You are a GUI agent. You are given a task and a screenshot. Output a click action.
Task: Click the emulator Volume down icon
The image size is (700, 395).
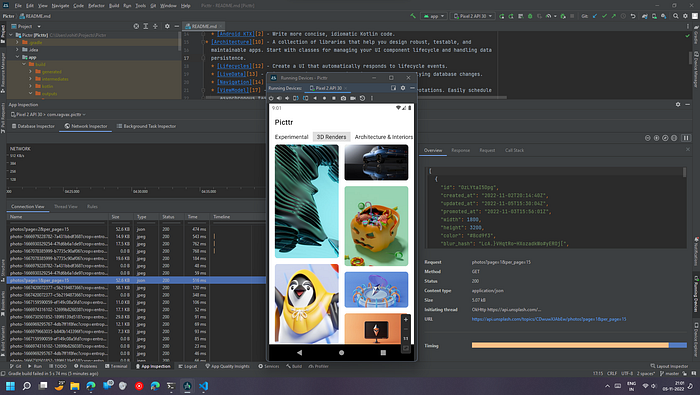(x=288, y=98)
